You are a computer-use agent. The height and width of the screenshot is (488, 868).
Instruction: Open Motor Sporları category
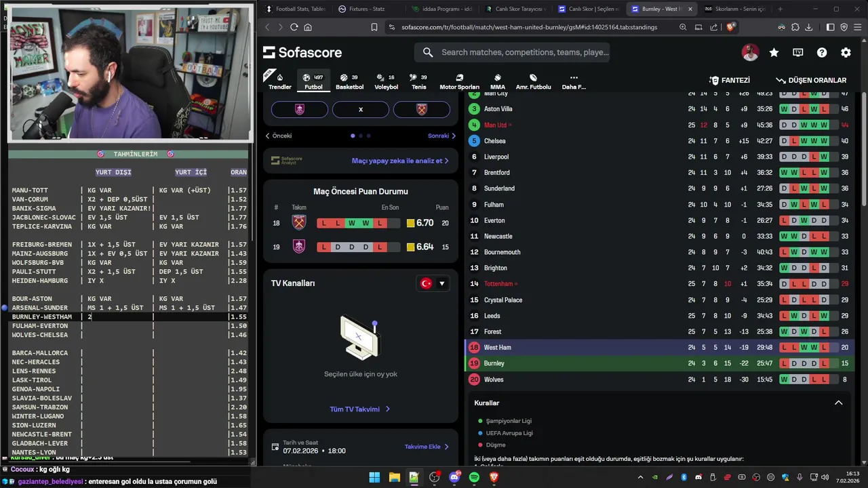pyautogui.click(x=459, y=81)
